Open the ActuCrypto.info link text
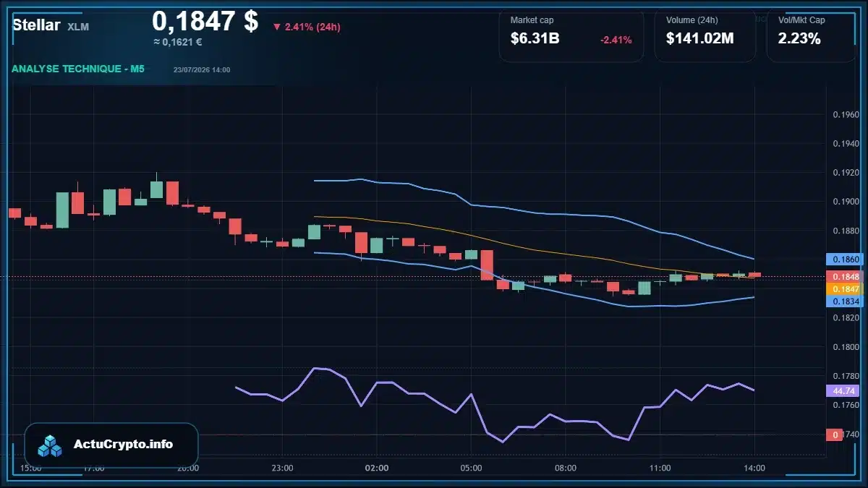The image size is (868, 488). (x=124, y=445)
